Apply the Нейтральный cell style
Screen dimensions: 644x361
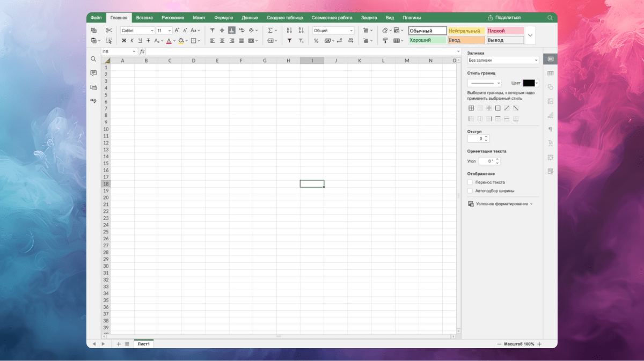[x=466, y=31]
